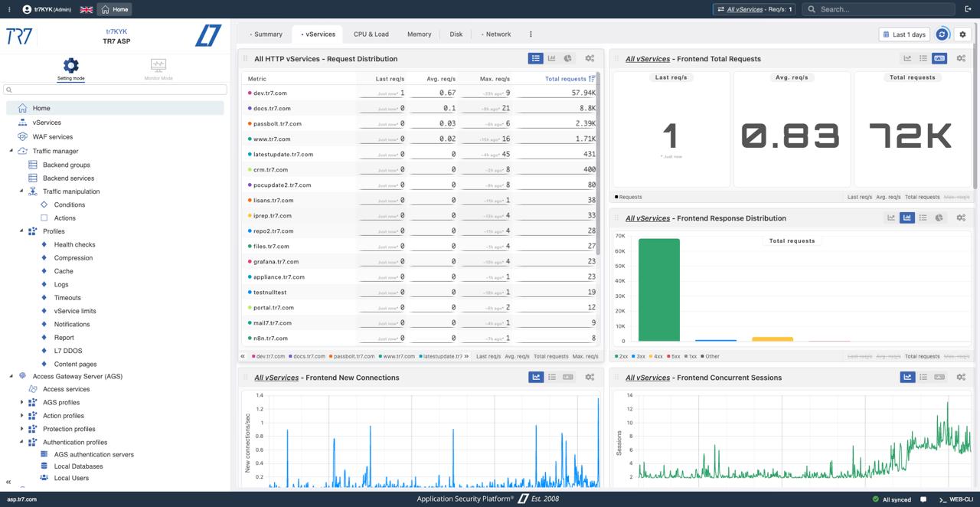Page legend right with double-chevron after latestupdate.tr7
Screen dimensions: 980x507
(x=468, y=356)
